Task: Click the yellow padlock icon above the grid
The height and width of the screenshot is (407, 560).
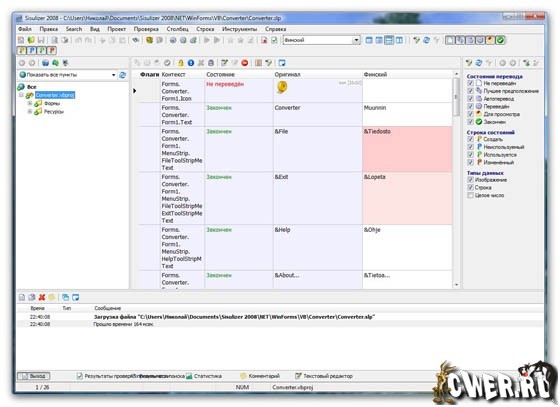Action: [x=181, y=63]
